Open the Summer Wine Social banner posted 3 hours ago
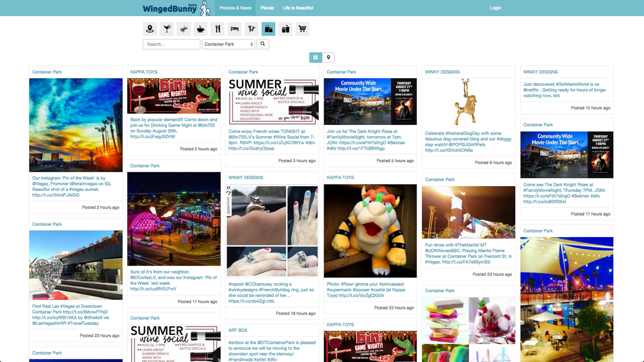644x362 pixels. (272, 101)
